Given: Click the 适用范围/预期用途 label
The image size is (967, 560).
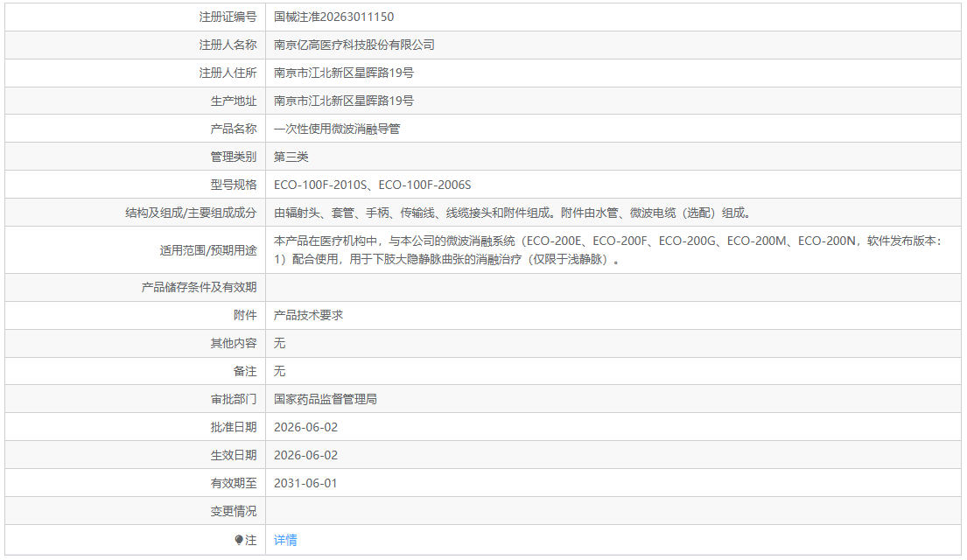Looking at the screenshot, I should 207,250.
